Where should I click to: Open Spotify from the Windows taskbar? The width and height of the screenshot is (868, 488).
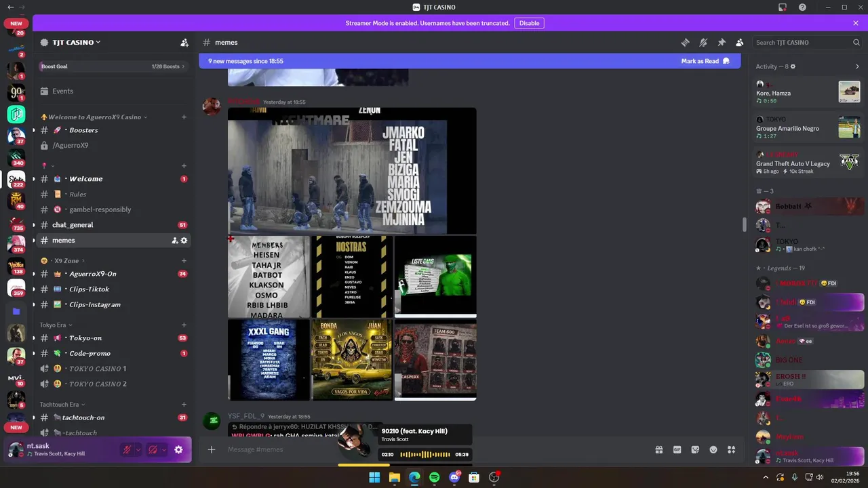tap(435, 477)
